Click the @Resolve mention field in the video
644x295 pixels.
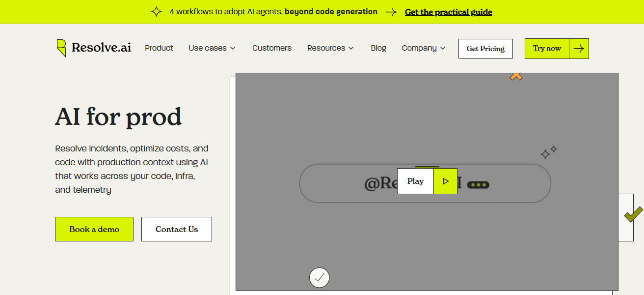point(344,183)
